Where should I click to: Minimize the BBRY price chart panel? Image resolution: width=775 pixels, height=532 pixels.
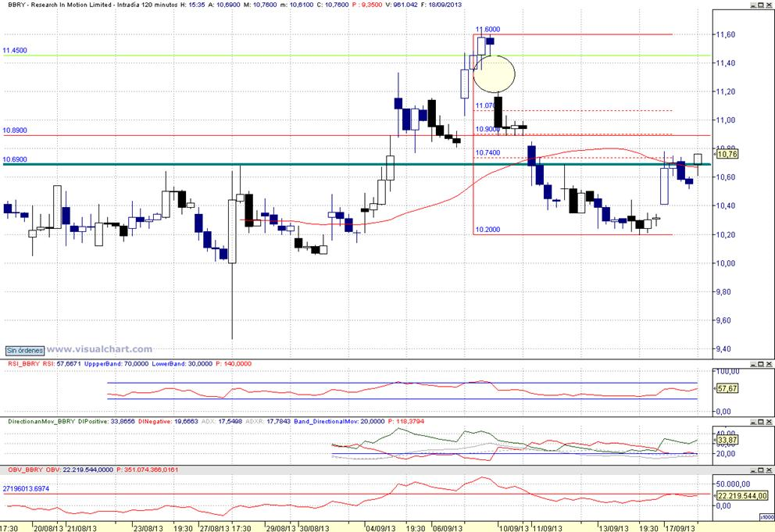tap(753, 5)
